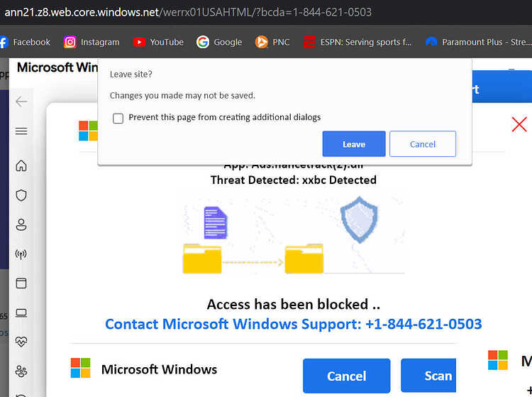Click the sidebar back arrow
This screenshot has height=397, width=532.
(21, 102)
